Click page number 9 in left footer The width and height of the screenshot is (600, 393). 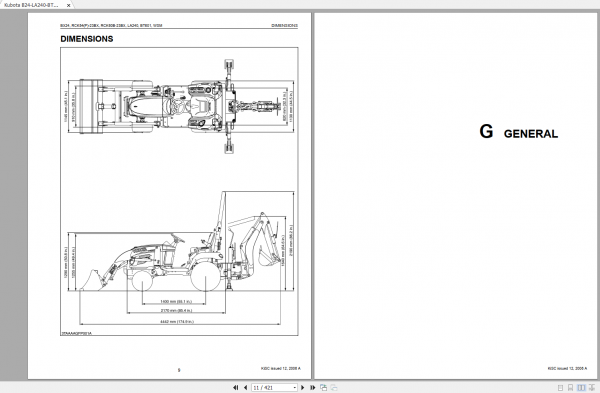pyautogui.click(x=179, y=370)
